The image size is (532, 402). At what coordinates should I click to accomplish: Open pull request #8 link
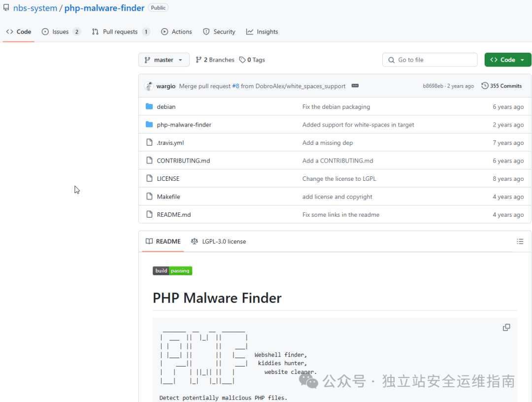click(235, 86)
